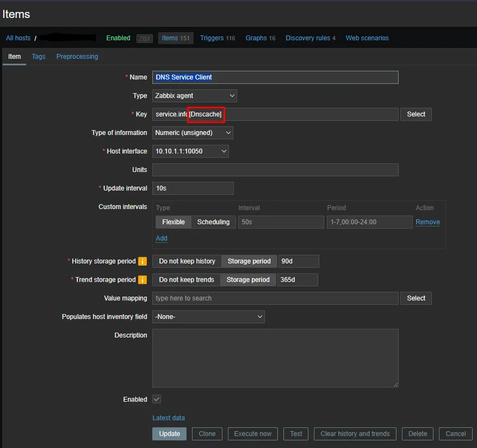This screenshot has width=477, height=448.
Task: Click the ZBX availability badge
Action: 145,38
